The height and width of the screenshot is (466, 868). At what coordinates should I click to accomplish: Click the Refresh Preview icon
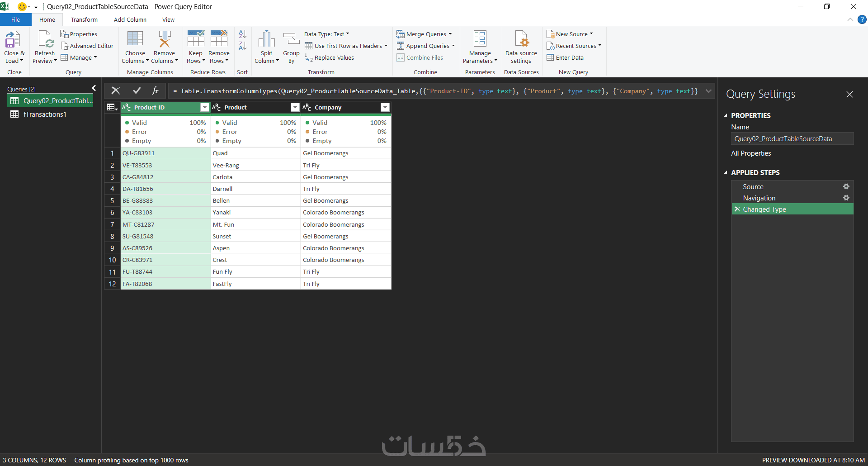[x=45, y=39]
